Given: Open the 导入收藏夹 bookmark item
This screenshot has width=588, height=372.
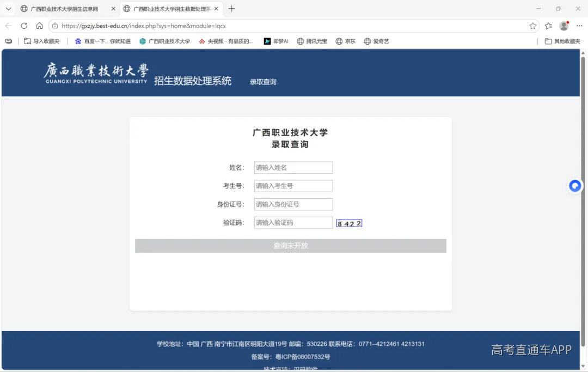Looking at the screenshot, I should pos(41,41).
